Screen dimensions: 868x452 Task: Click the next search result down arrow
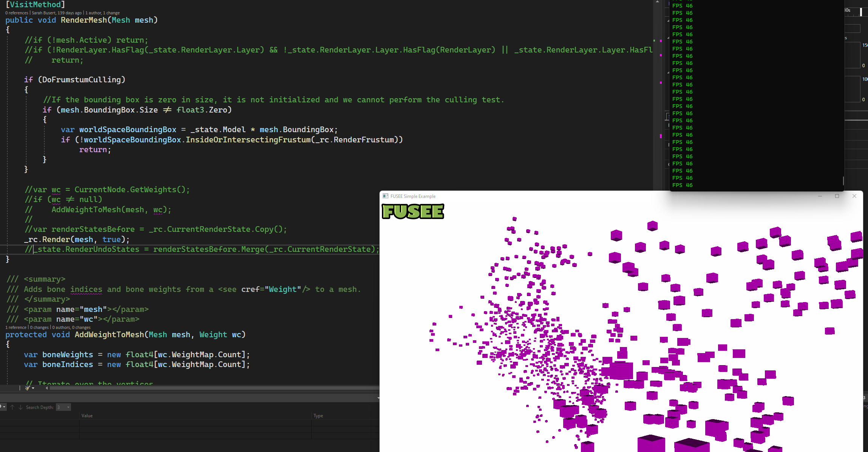(x=20, y=407)
